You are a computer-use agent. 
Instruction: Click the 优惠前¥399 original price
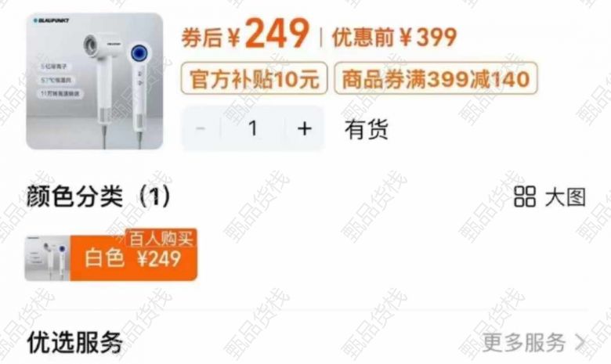pos(394,38)
